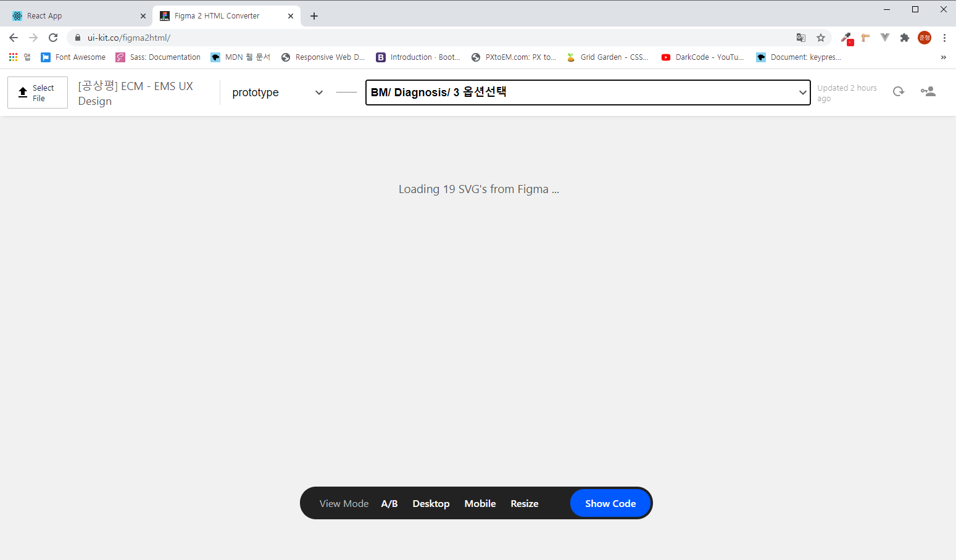Open the Google Translate icon in address bar
The height and width of the screenshot is (560, 956).
click(x=800, y=38)
